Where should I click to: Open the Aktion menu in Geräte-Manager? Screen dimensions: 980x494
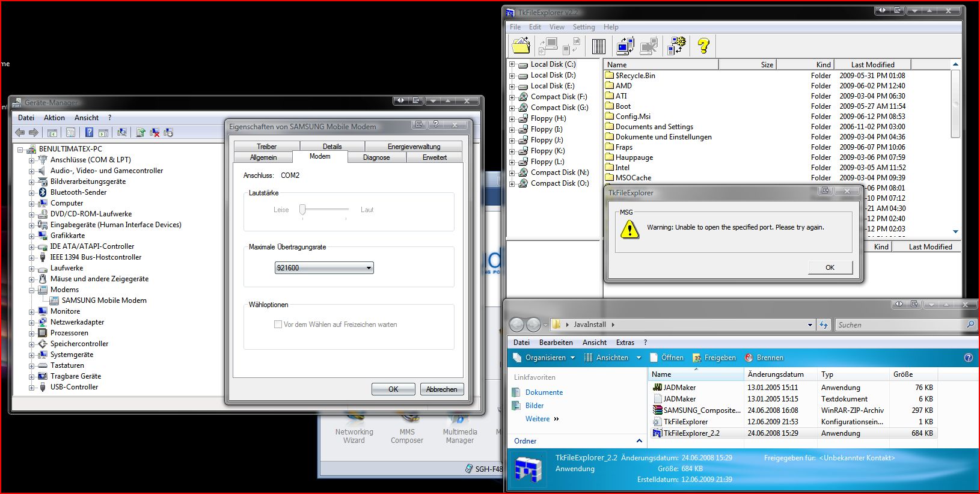(54, 118)
